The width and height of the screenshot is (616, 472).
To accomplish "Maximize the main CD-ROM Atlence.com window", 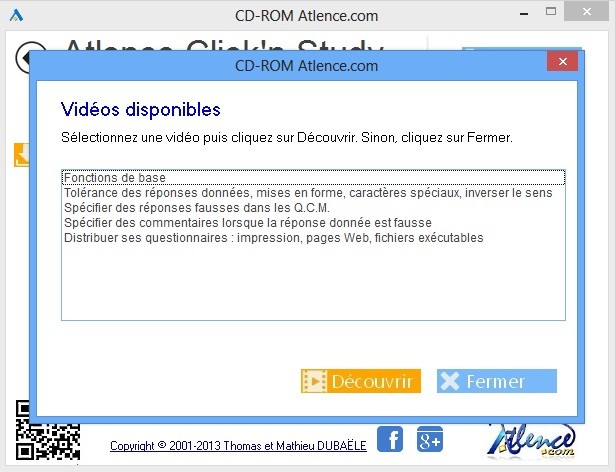I will coord(551,11).
